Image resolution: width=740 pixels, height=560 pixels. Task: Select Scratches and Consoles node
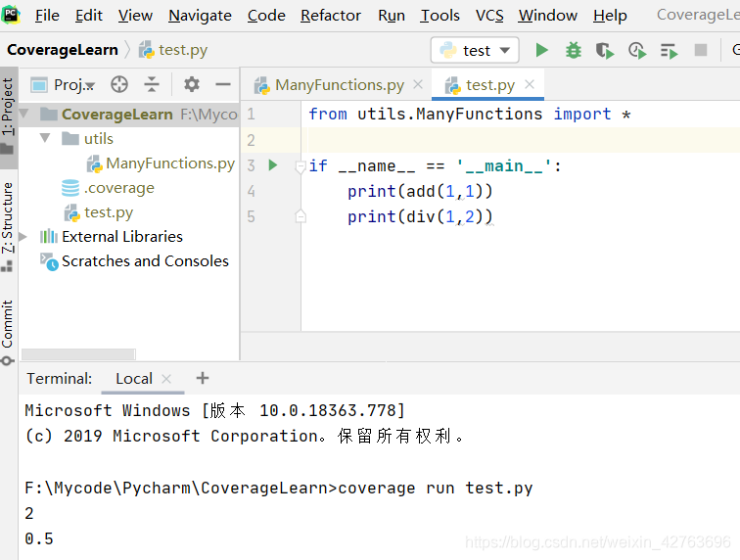[x=134, y=261]
